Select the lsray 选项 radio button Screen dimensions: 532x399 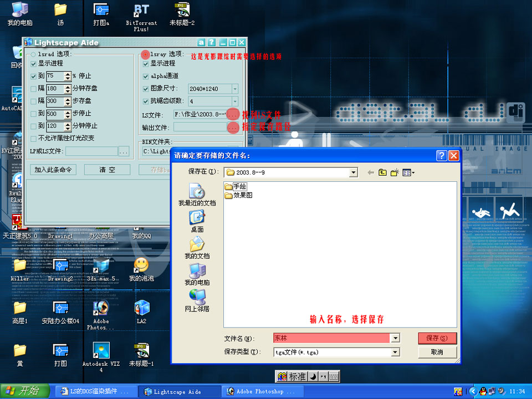tap(146, 54)
